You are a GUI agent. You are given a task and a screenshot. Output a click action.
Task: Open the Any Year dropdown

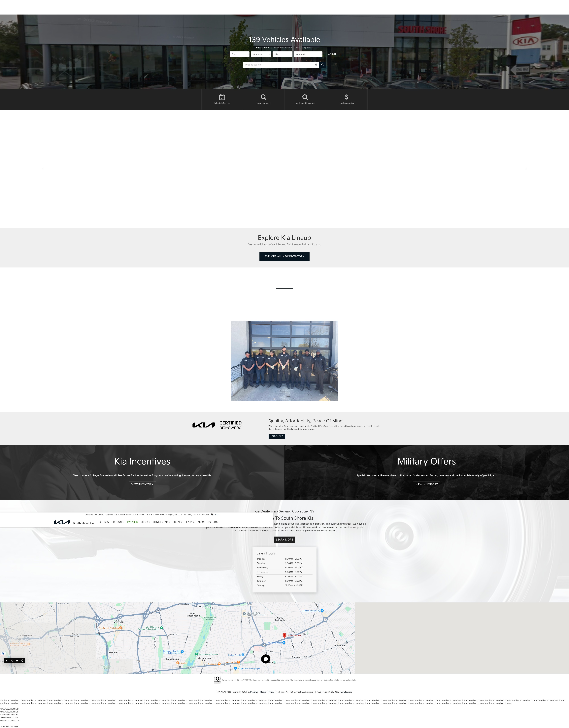pos(261,54)
